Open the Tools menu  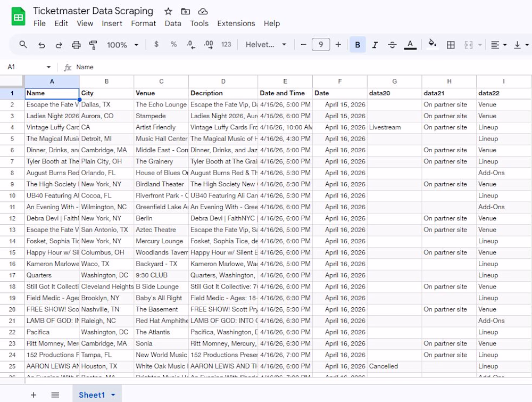pyautogui.click(x=199, y=23)
